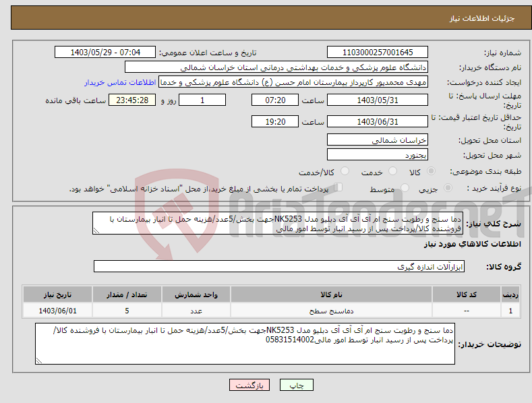Click the resize grip of شرح کلی نیاز textarea
This screenshot has height=403, width=532.
pos(96,231)
